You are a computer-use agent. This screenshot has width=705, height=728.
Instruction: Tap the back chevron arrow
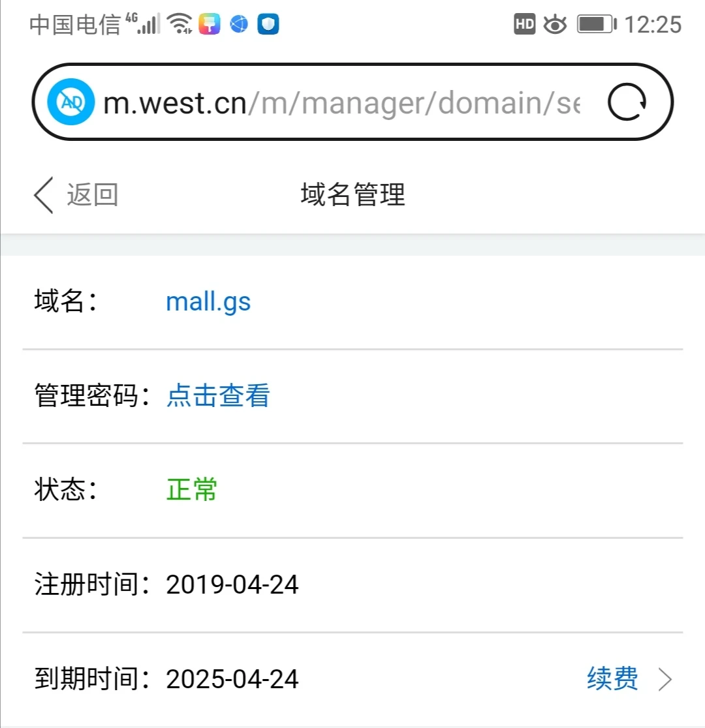pyautogui.click(x=44, y=195)
